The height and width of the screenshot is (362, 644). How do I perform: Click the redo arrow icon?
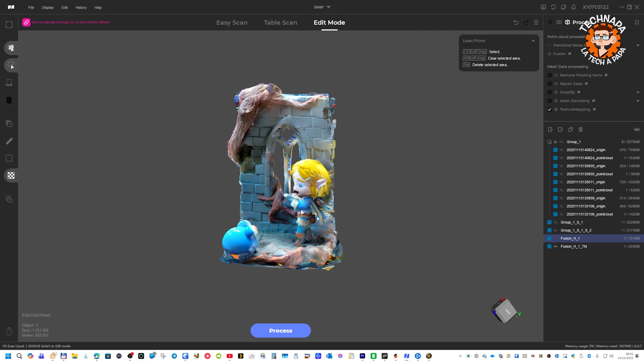pyautogui.click(x=526, y=22)
